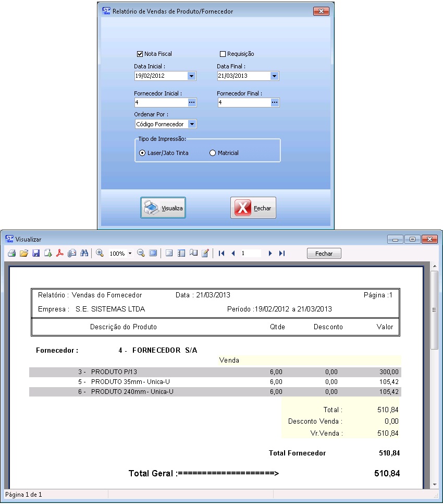
Task: Go to the last report page
Action: pos(282,254)
